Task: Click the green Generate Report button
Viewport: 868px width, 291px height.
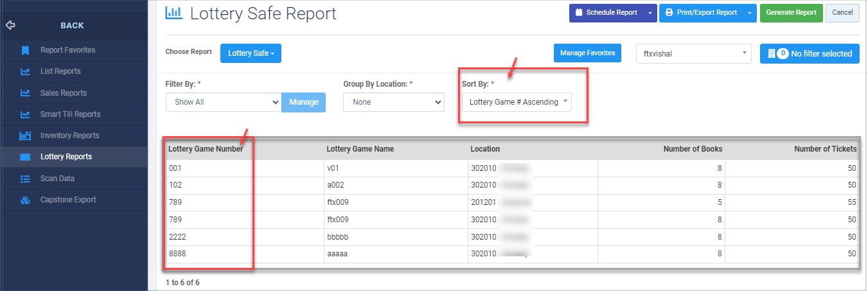Action: click(x=791, y=12)
